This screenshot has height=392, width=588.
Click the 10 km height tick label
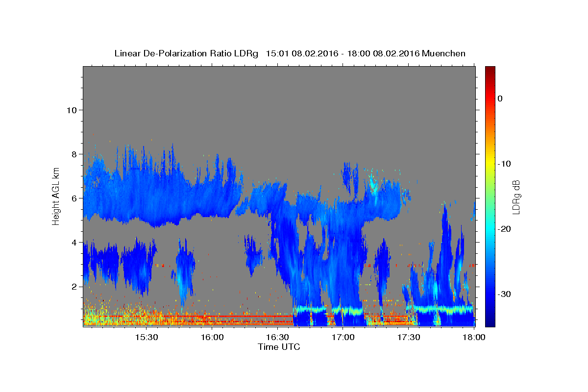point(72,110)
